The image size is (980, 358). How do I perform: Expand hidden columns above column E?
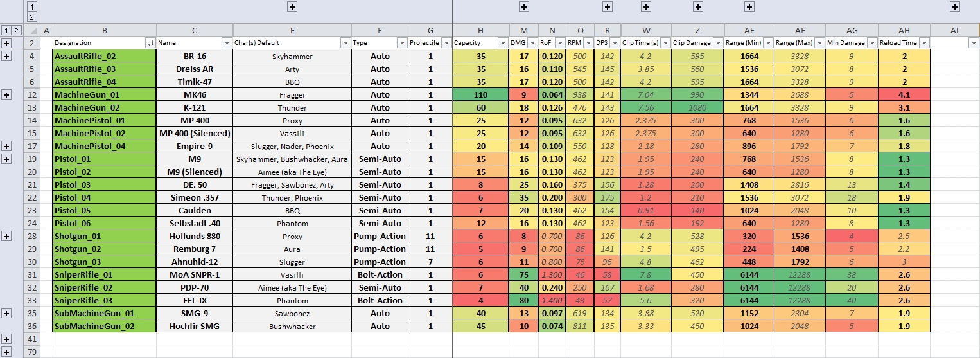click(x=292, y=6)
